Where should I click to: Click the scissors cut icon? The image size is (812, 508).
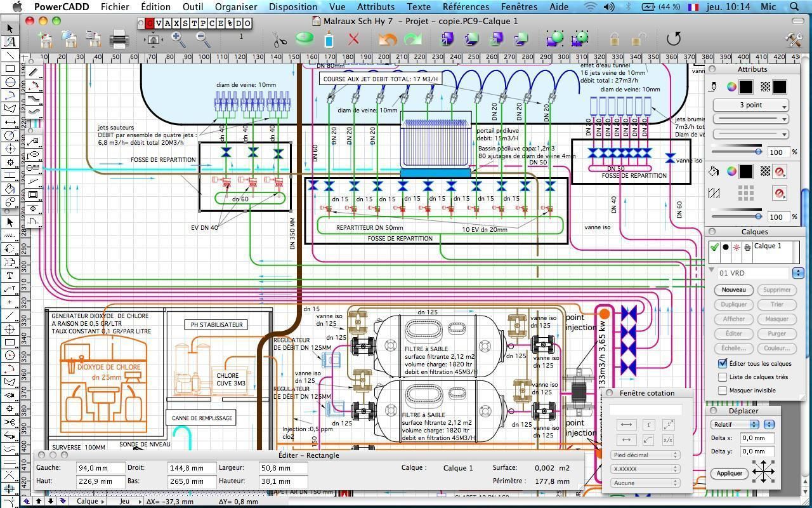coord(280,39)
